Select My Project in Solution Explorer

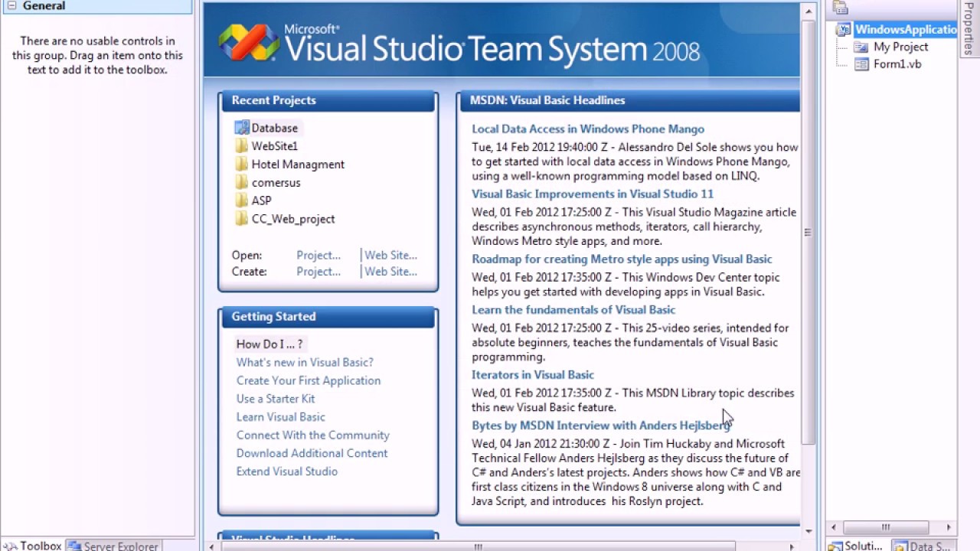point(900,47)
